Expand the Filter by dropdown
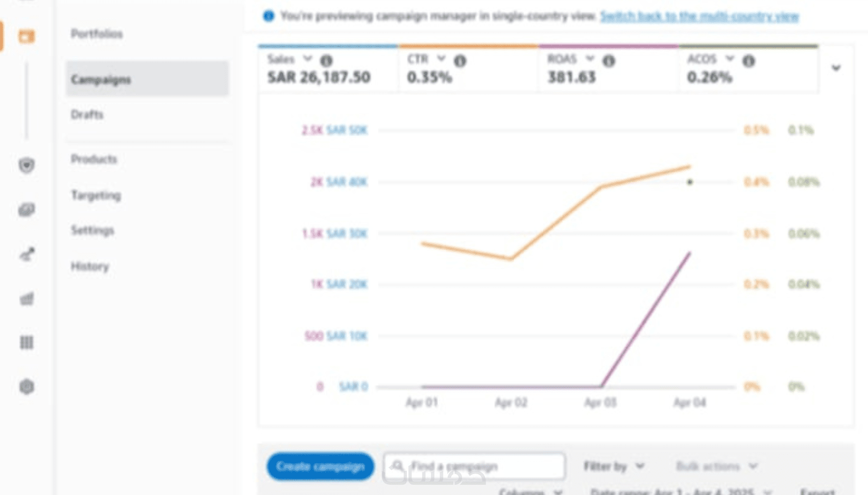This screenshot has height=495, width=868. [x=614, y=466]
